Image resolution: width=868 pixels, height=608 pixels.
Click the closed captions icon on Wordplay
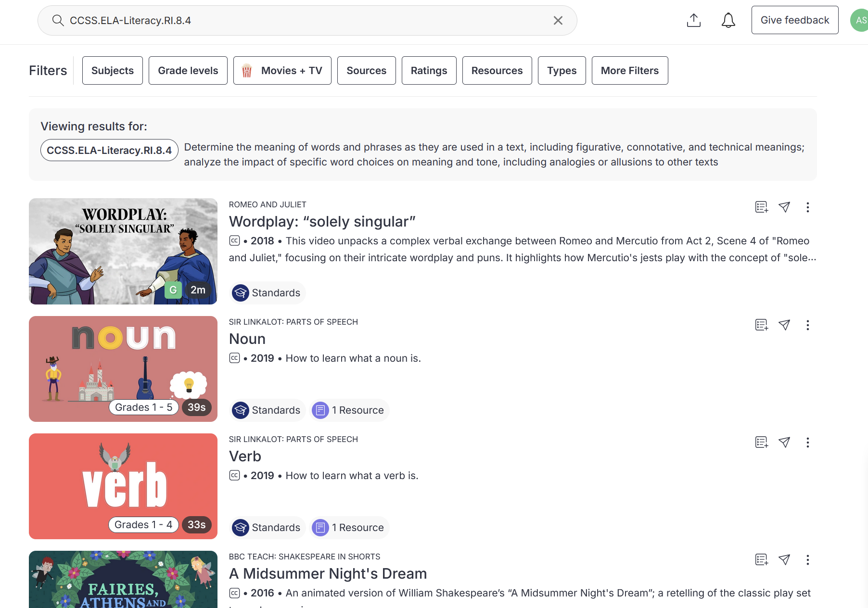pyautogui.click(x=234, y=241)
